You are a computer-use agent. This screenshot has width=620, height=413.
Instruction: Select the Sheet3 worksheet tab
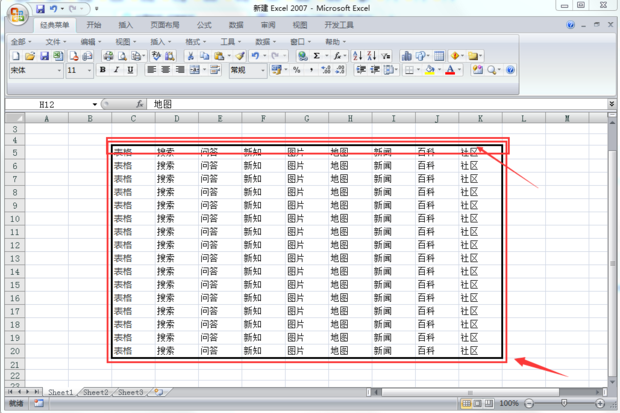130,392
